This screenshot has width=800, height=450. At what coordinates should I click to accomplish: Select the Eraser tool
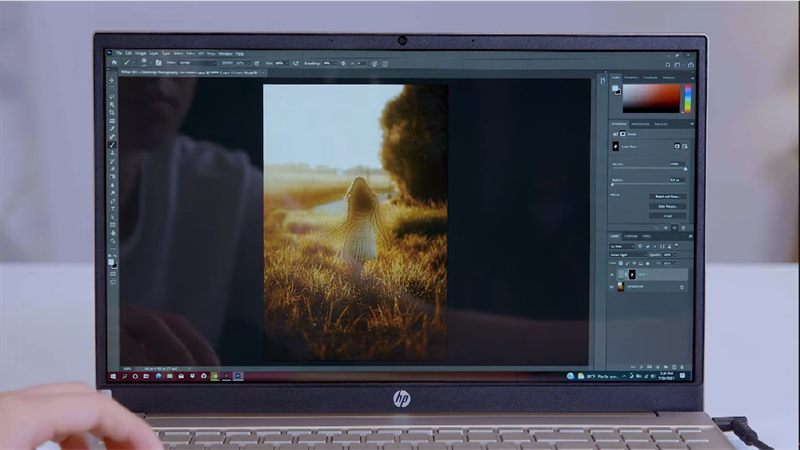coord(112,169)
